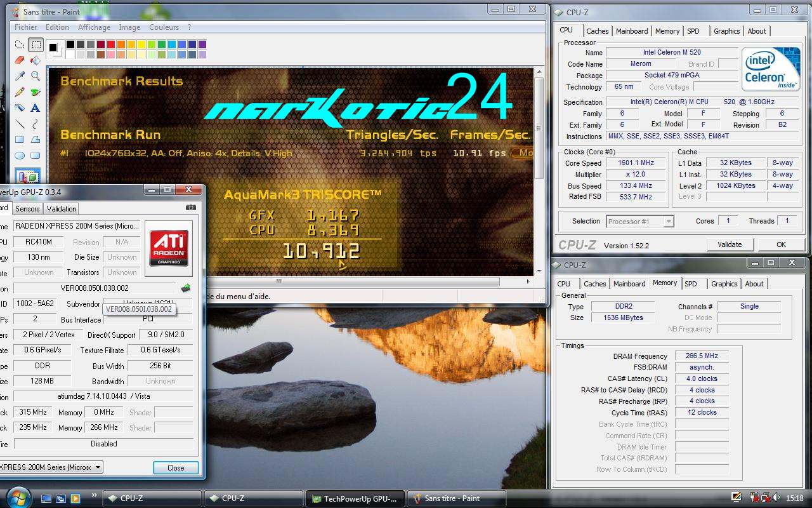Choose the Pencil tool in Paint
Viewport: 812px width, 508px height.
[x=20, y=93]
